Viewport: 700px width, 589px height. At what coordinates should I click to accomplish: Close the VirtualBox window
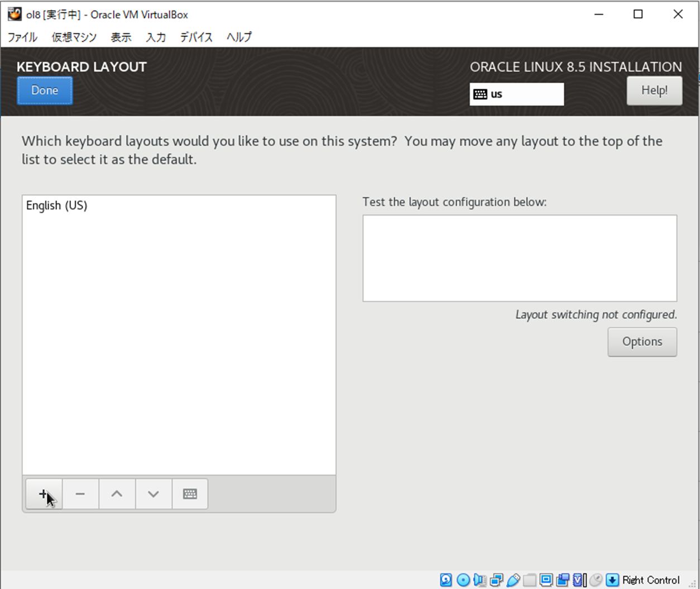pos(678,14)
